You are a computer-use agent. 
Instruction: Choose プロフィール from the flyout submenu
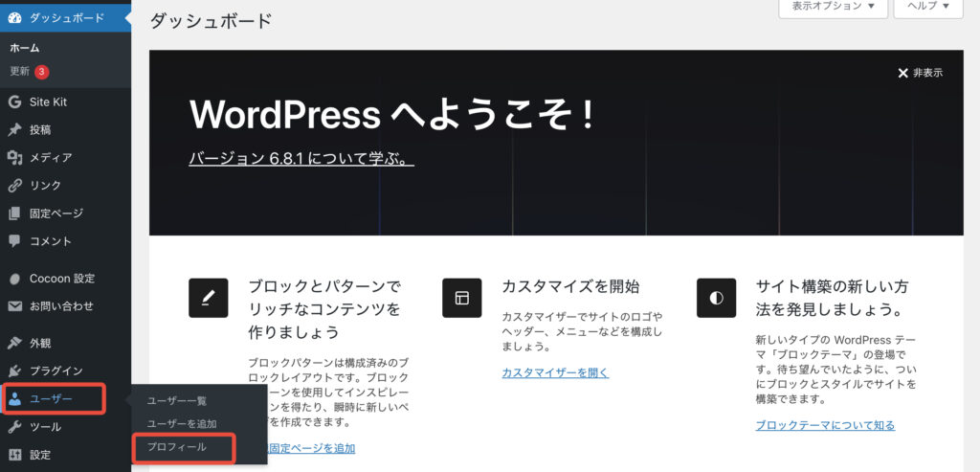[177, 447]
